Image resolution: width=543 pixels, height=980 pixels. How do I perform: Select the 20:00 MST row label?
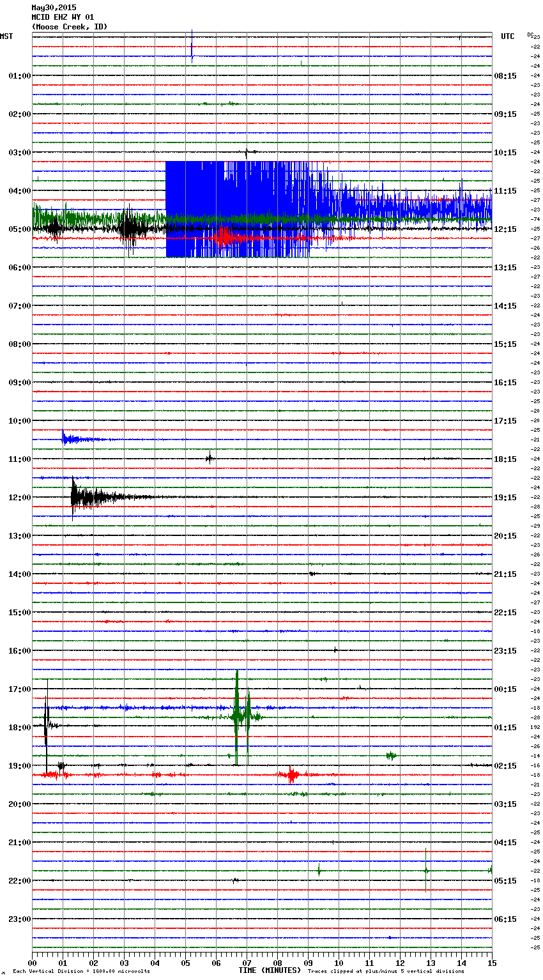[20, 804]
